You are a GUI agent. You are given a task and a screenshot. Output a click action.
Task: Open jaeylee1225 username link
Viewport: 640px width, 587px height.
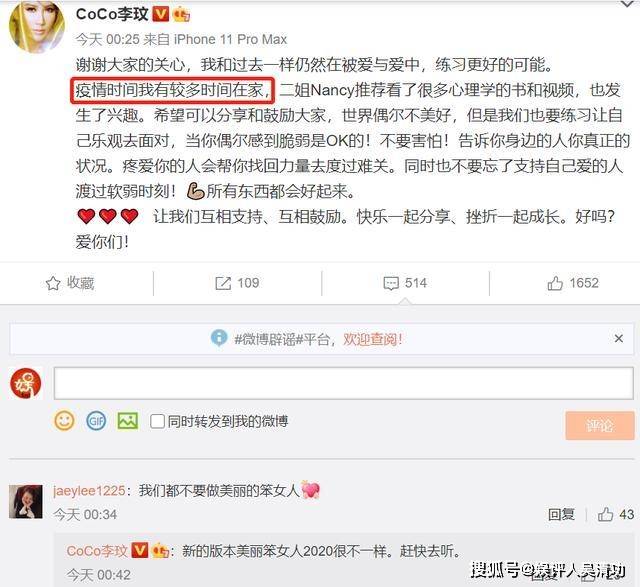[89, 490]
